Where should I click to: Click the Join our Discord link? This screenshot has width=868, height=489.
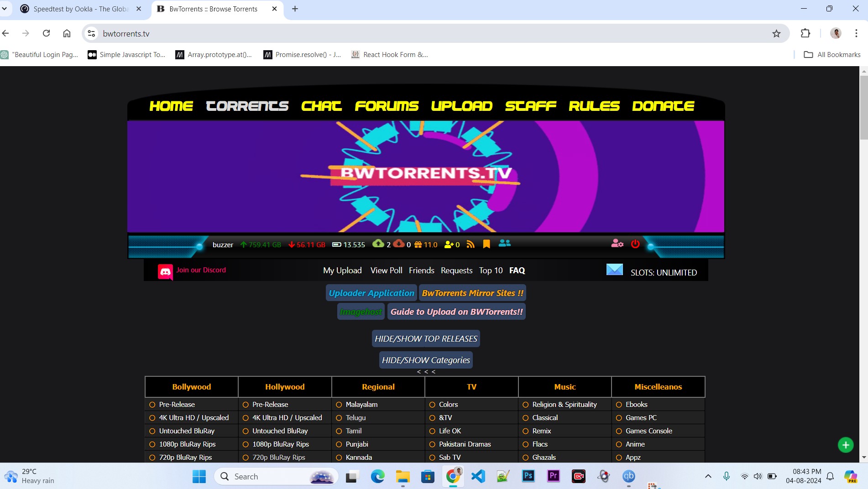coord(201,270)
